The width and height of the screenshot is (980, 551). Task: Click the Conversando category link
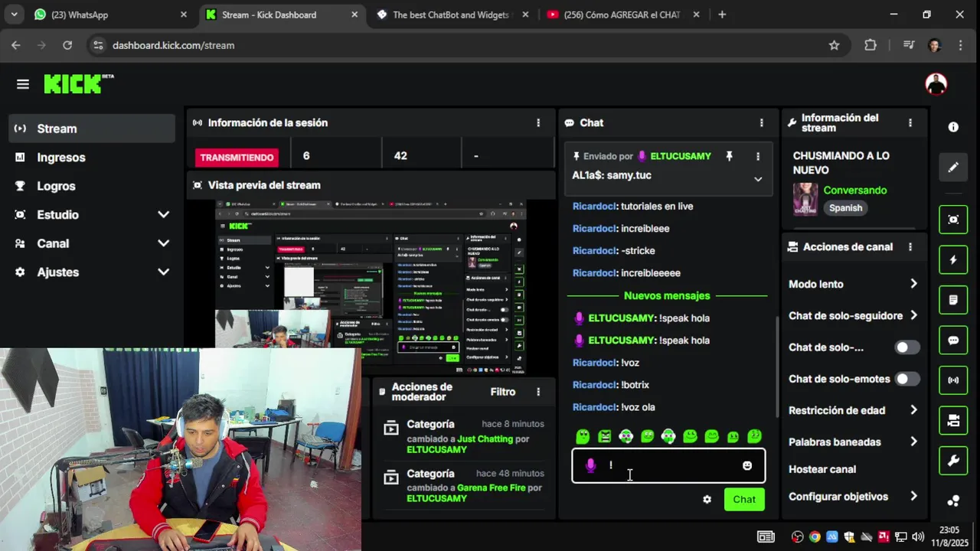pyautogui.click(x=855, y=191)
